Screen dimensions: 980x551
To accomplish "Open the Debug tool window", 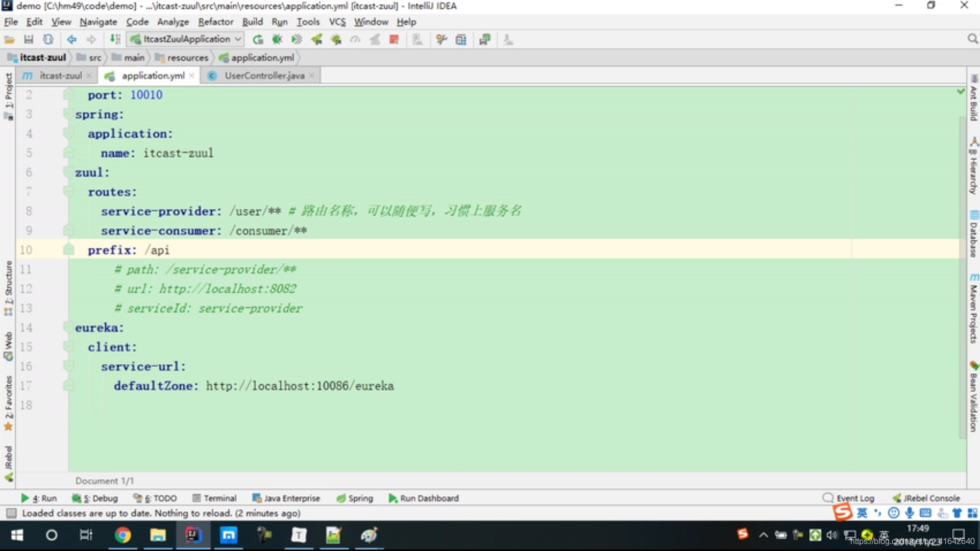I will click(x=95, y=498).
